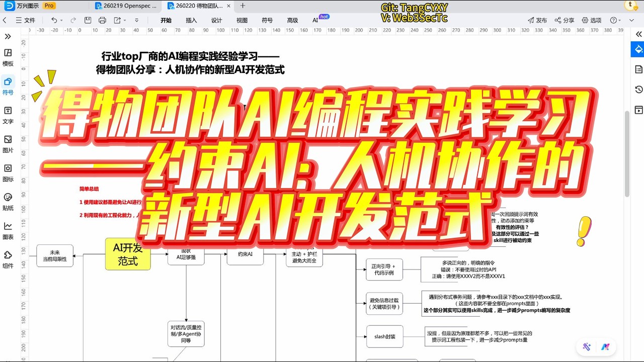Open the 文件 hamburger menu
Viewport: 644px width, 362px height.
(x=25, y=20)
